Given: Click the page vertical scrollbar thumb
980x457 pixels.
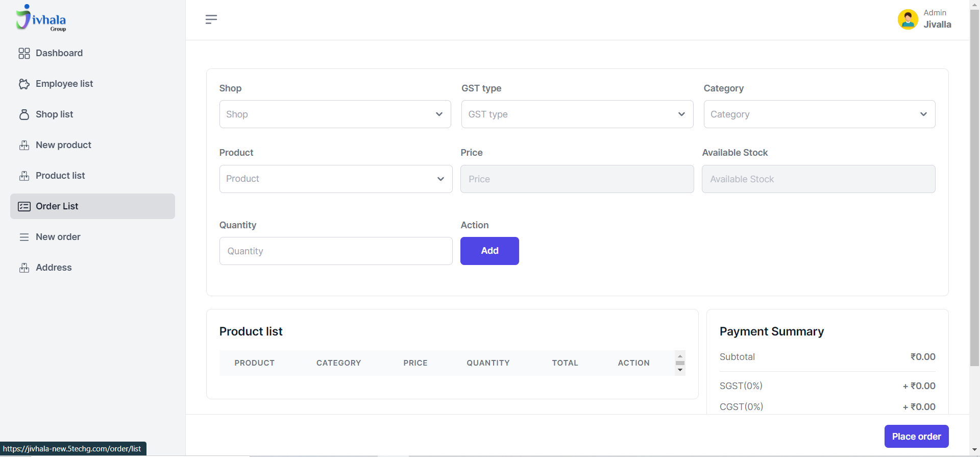Looking at the screenshot, I should coord(974,184).
